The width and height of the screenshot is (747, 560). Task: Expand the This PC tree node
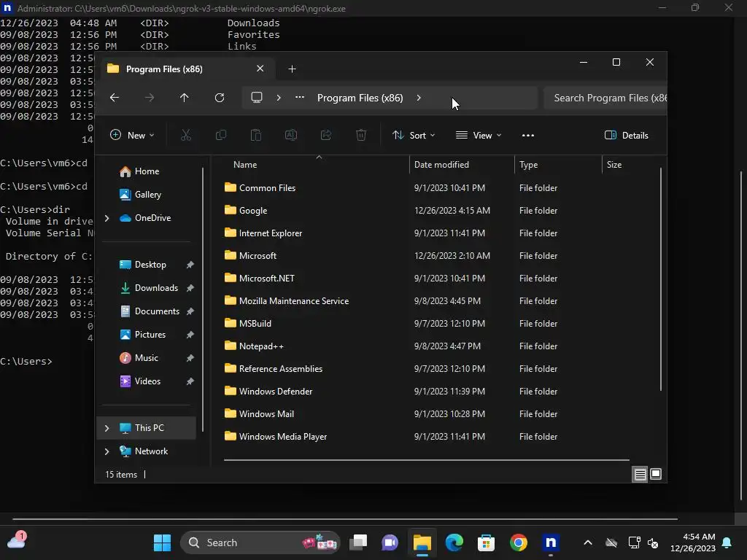(x=107, y=428)
